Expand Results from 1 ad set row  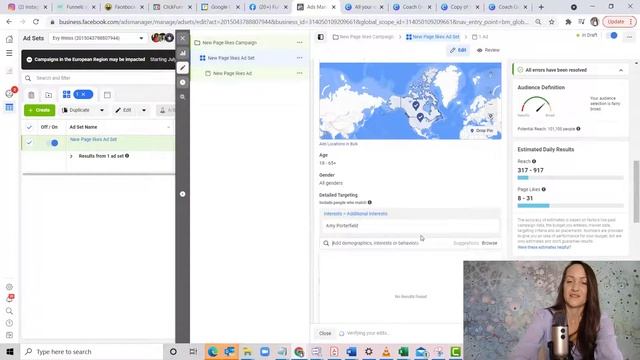click(71, 156)
